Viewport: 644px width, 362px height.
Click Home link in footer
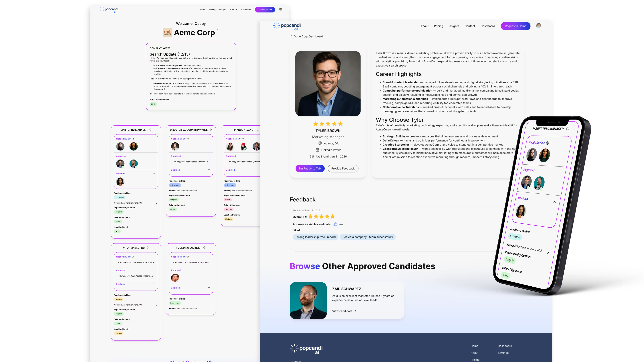[x=474, y=346]
